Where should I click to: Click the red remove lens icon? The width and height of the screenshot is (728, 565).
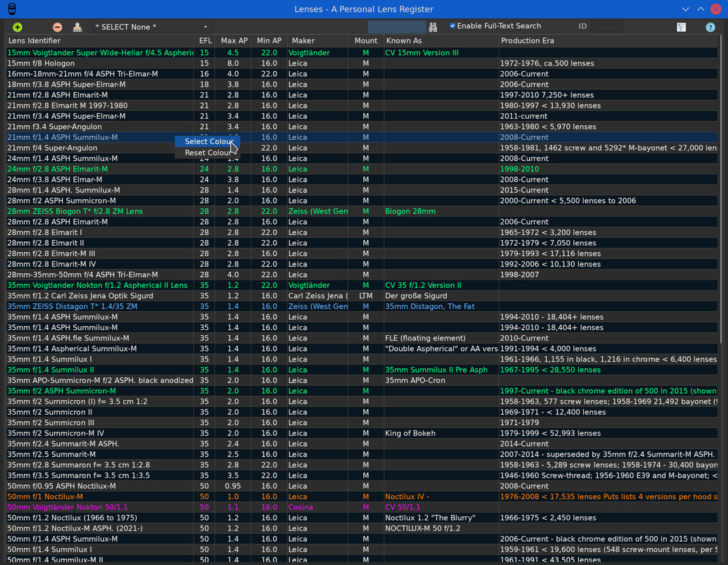coord(57,27)
